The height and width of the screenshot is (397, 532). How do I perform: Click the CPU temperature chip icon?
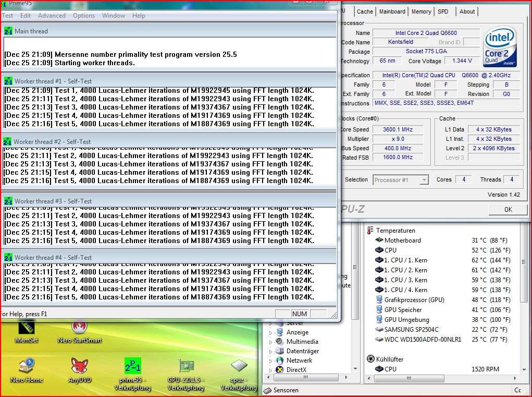click(x=379, y=250)
